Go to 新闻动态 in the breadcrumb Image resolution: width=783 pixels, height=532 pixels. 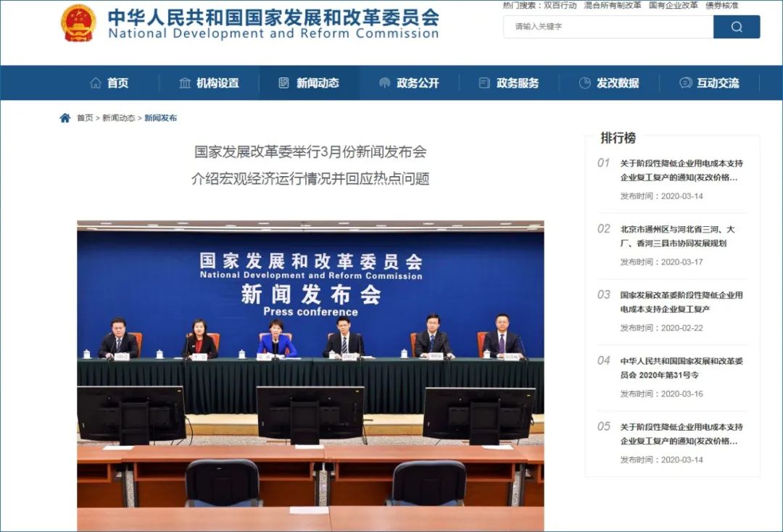[x=118, y=117]
